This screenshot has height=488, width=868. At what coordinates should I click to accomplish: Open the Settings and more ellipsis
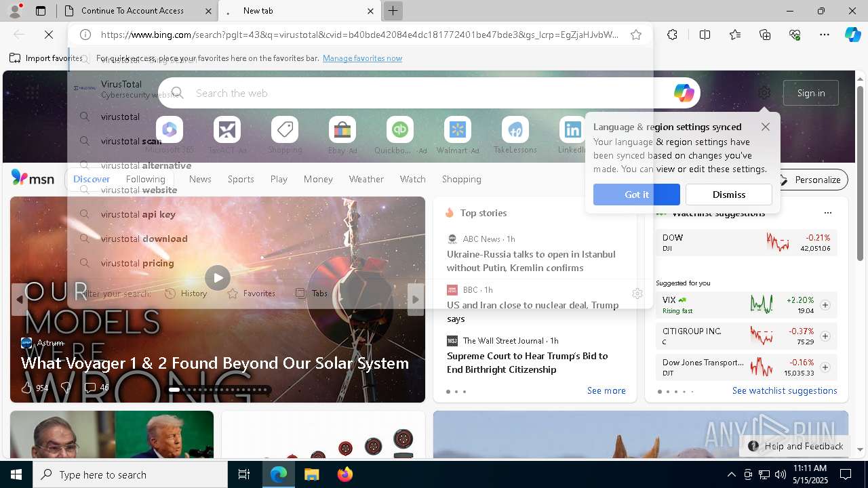pyautogui.click(x=825, y=35)
